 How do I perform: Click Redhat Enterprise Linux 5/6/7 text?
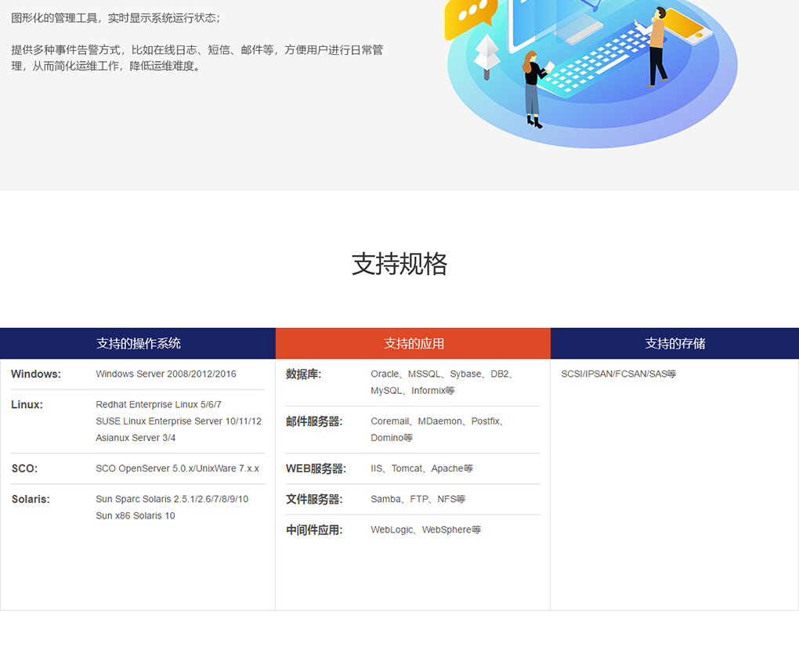click(158, 404)
